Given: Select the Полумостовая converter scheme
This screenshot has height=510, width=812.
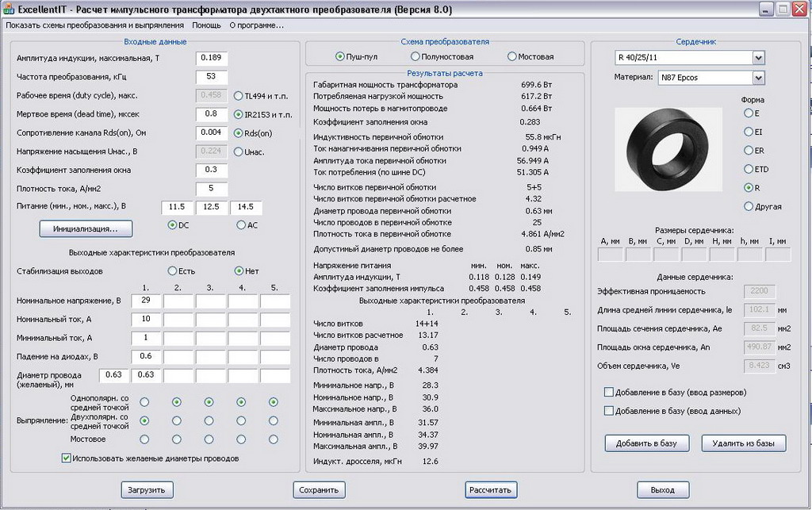Looking at the screenshot, I should coord(416,57).
